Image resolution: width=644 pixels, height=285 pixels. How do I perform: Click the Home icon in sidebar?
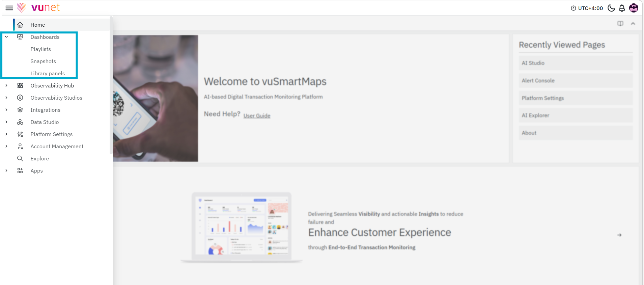[20, 25]
